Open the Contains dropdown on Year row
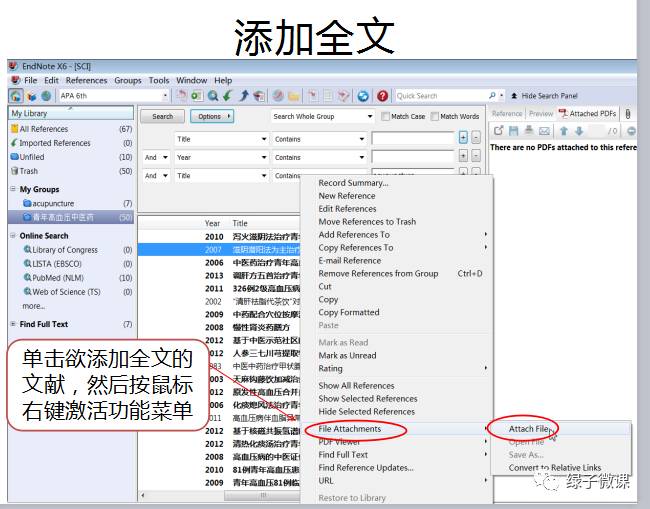The height and width of the screenshot is (509, 650). point(361,157)
